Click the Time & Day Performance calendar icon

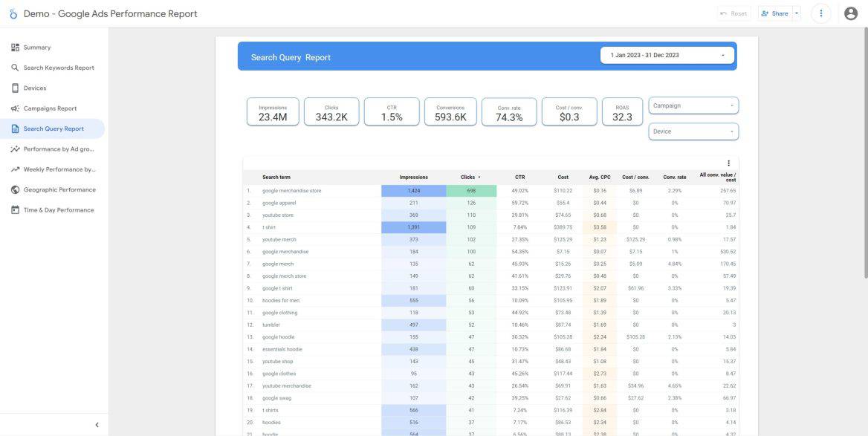(x=16, y=209)
